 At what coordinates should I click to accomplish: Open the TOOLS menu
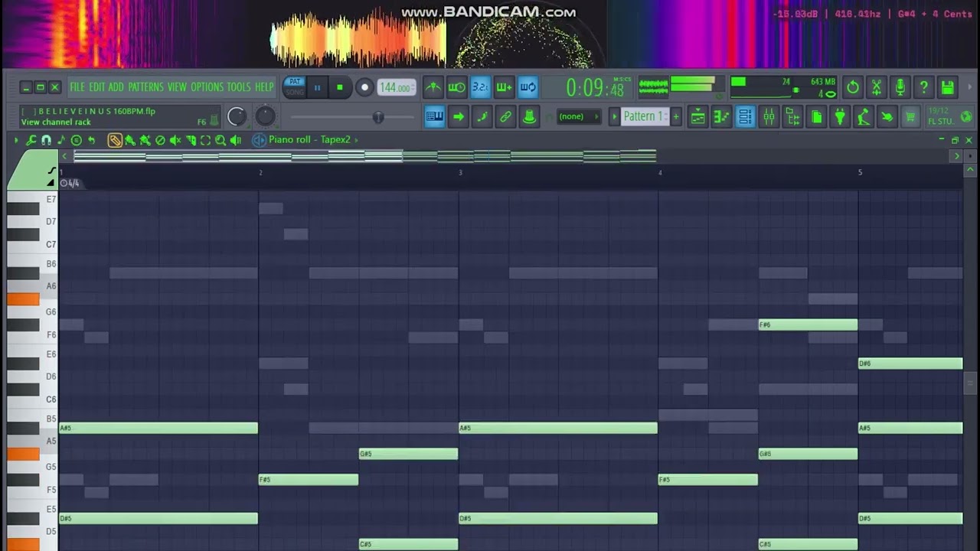coord(239,87)
